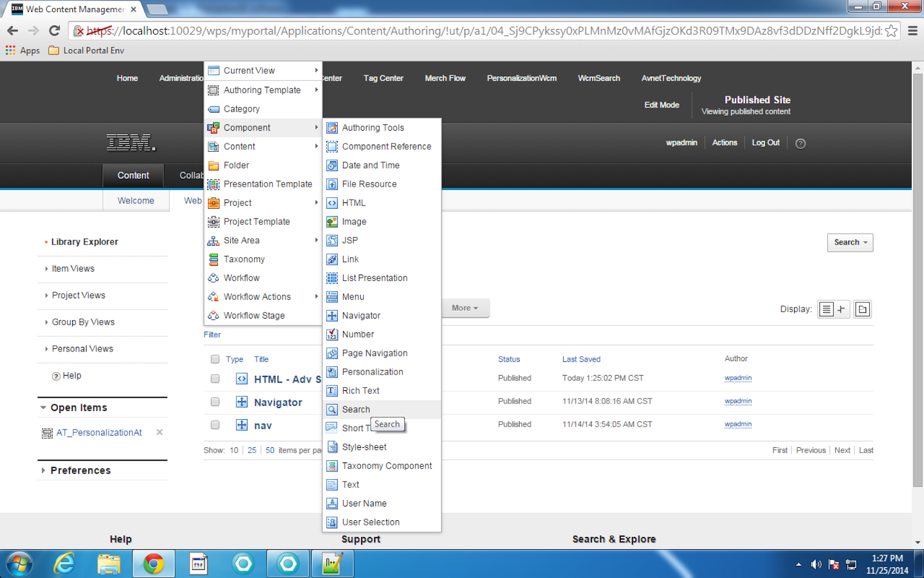Image resolution: width=924 pixels, height=578 pixels.
Task: Click the Number component icon
Action: coord(332,335)
